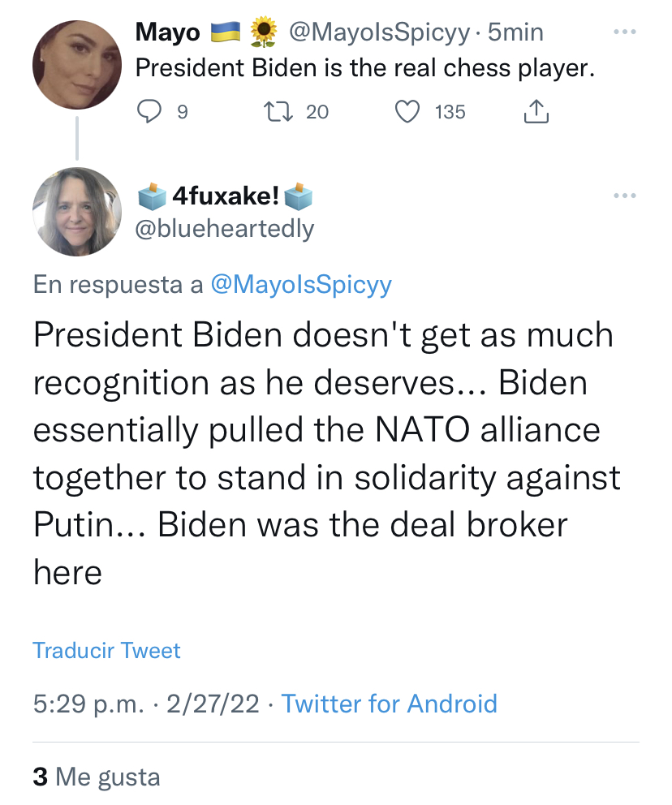Viewport: 672px width, 805px height.
Task: Open 4fuxake!'s profile picture
Action: (77, 212)
